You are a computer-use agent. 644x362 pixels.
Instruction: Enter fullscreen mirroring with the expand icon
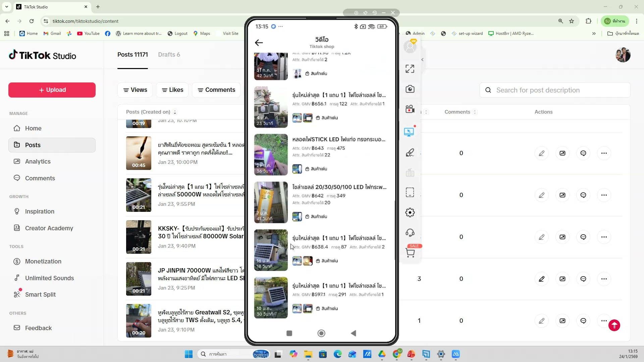[410, 68]
